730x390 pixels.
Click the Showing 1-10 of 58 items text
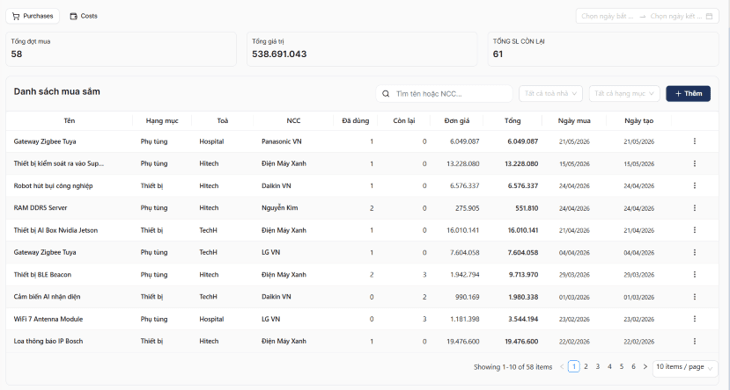[513, 367]
